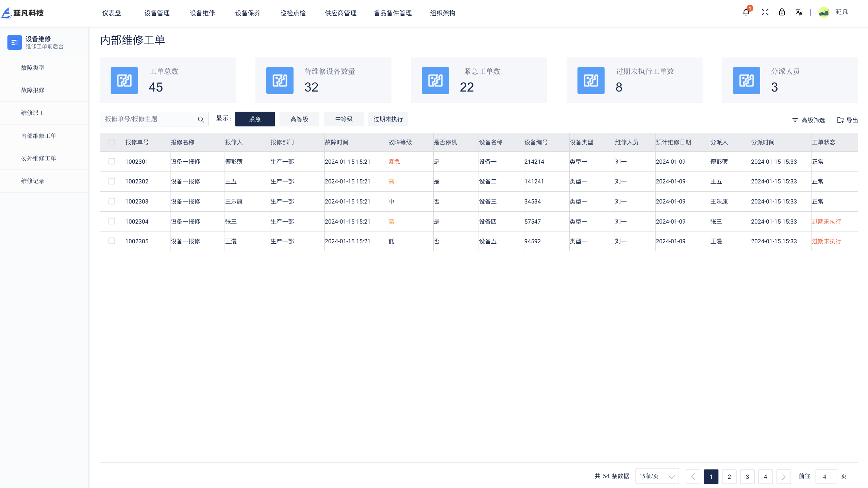Click the export icon
The image size is (868, 488).
(x=840, y=120)
